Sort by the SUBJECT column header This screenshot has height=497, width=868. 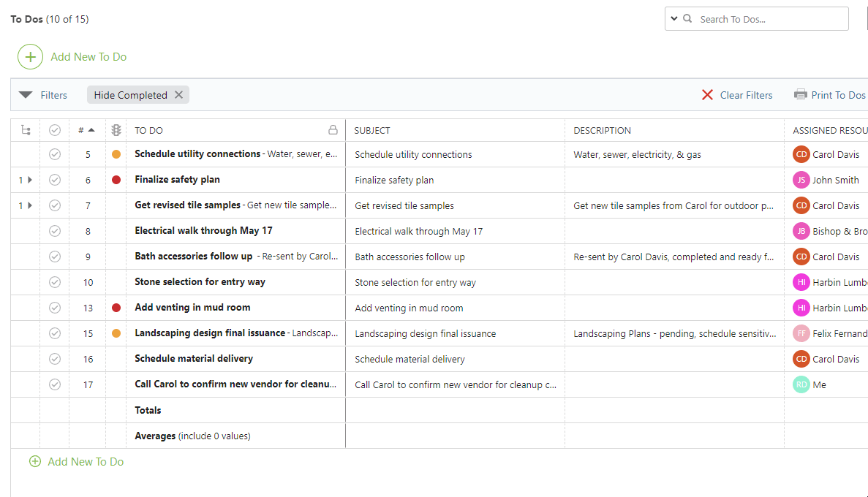click(372, 130)
